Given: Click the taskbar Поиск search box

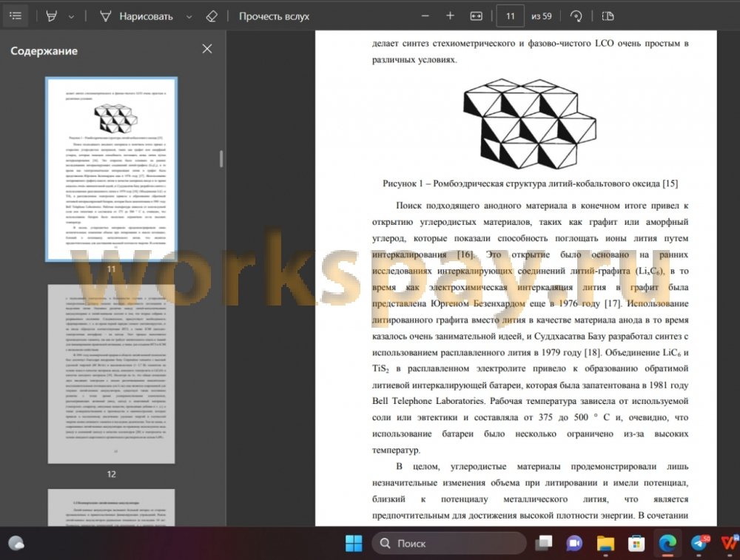Looking at the screenshot, I should pos(449,544).
